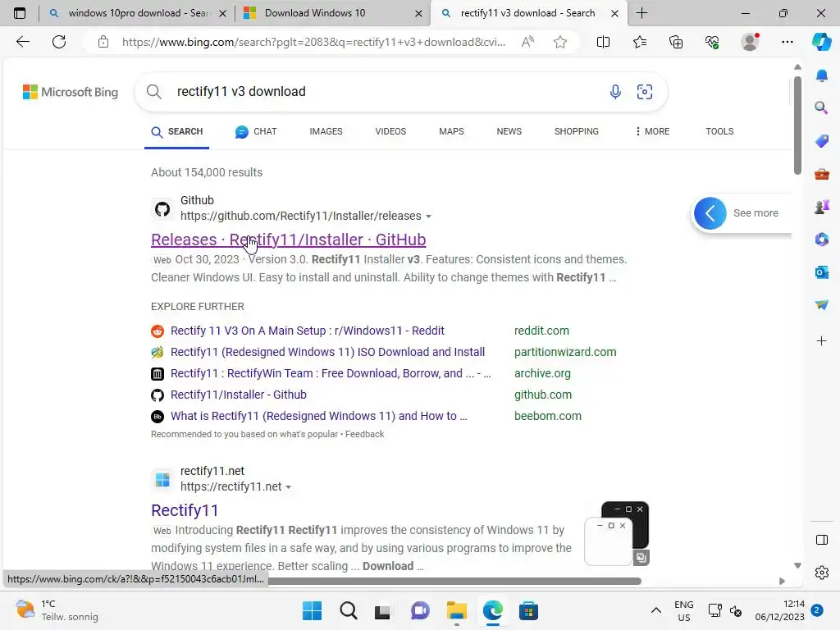Click the browser address bar
840x630 pixels.
point(313,42)
